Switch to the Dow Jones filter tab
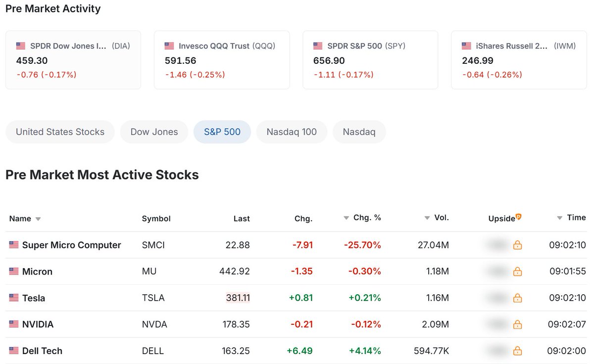594x364 pixels. (x=154, y=132)
